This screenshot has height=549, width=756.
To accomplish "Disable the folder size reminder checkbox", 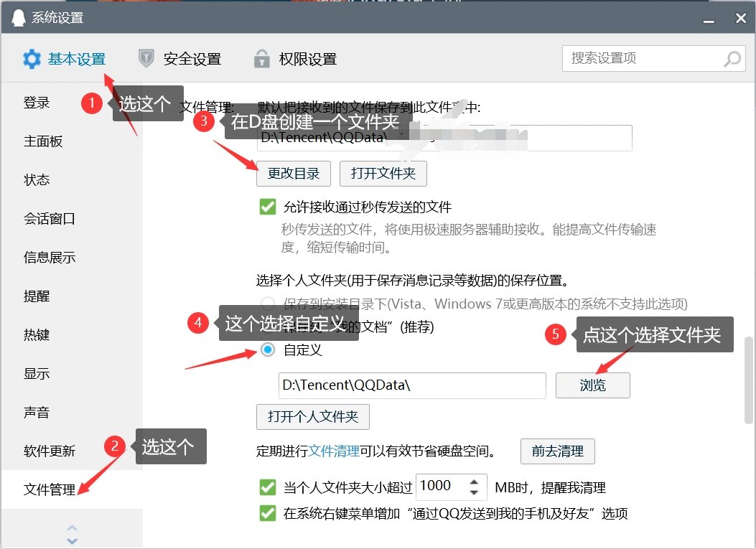I will pos(268,488).
